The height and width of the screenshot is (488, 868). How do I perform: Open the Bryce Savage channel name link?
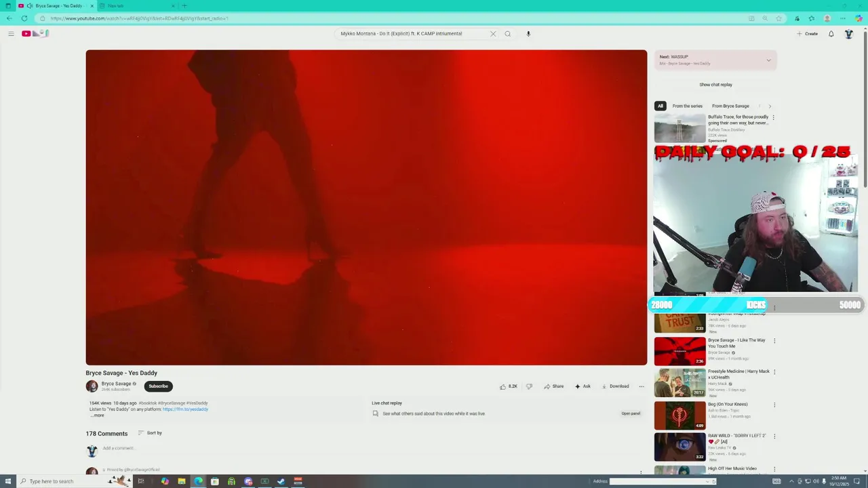[x=116, y=384]
